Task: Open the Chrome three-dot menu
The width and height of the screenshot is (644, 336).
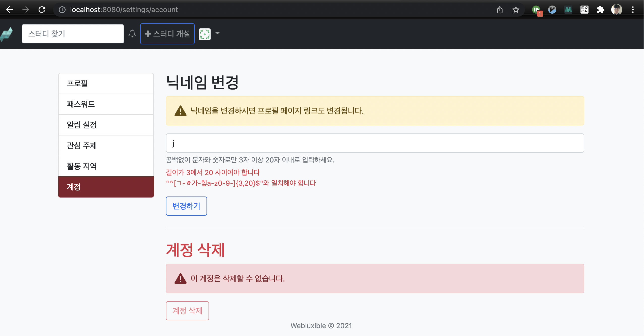Action: point(633,10)
